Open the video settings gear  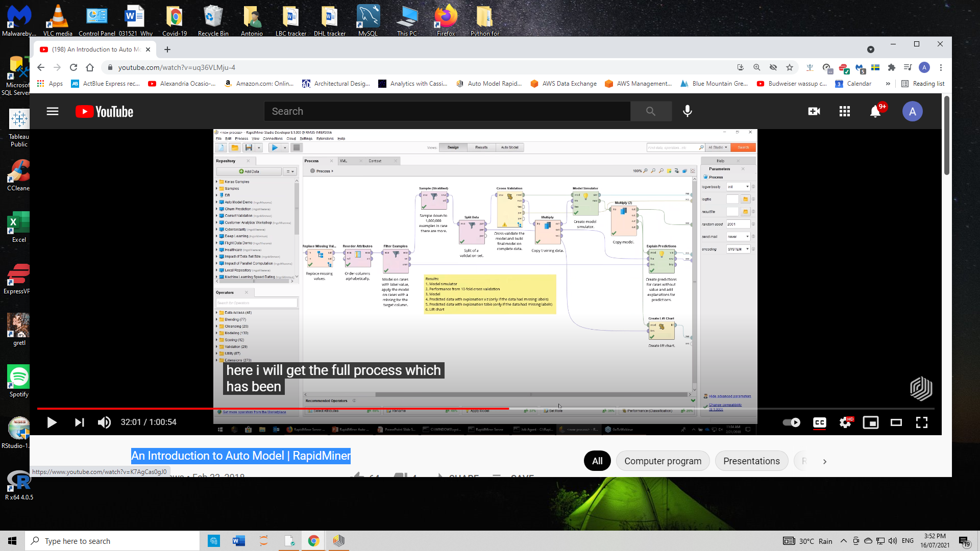point(846,422)
